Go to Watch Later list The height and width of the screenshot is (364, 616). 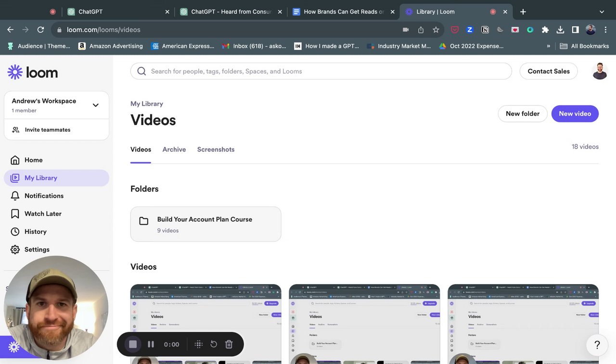[x=57, y=213]
